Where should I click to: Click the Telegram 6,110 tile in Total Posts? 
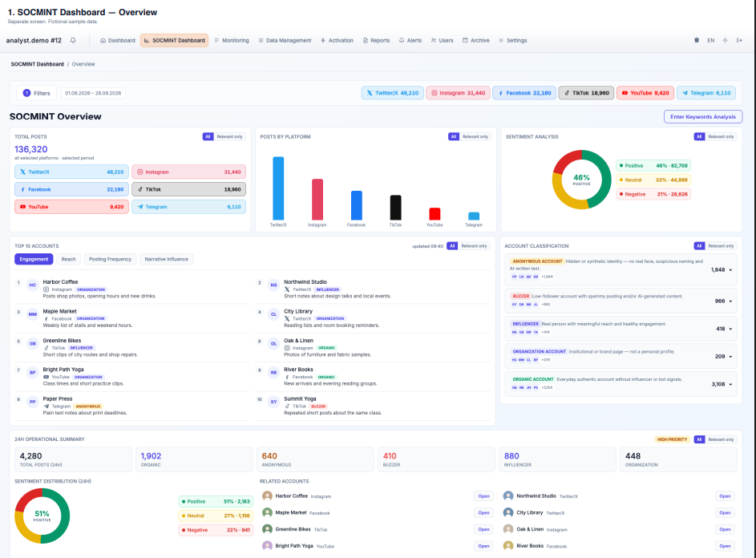coord(188,207)
